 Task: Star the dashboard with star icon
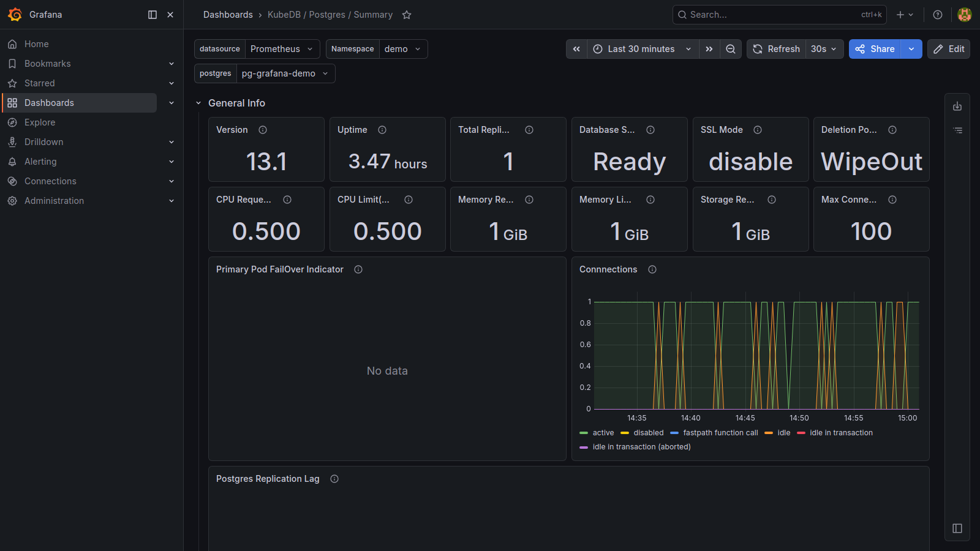[x=407, y=15]
